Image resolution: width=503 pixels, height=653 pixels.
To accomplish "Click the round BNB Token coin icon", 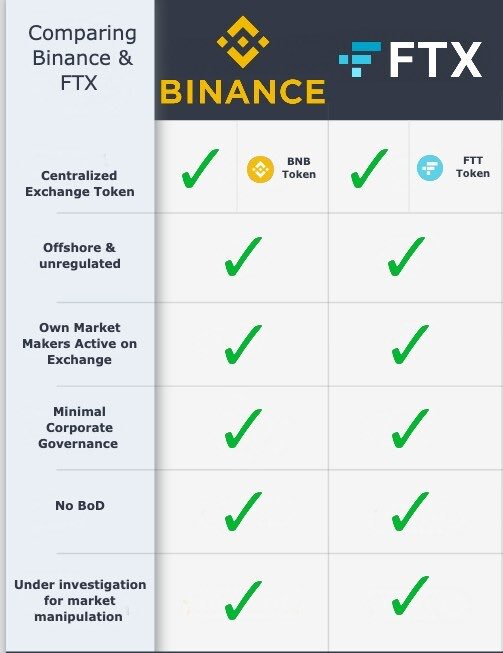I will pyautogui.click(x=260, y=169).
